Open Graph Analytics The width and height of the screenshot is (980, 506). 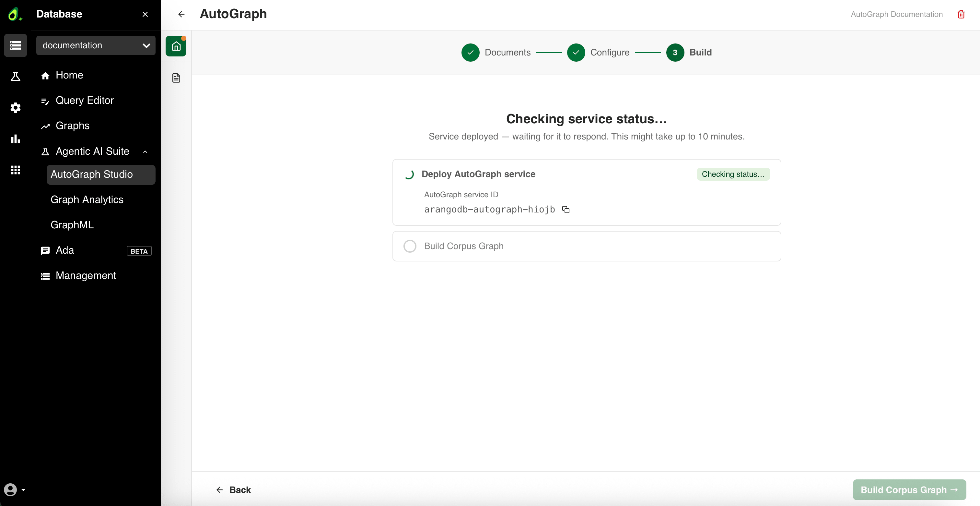coord(101,200)
